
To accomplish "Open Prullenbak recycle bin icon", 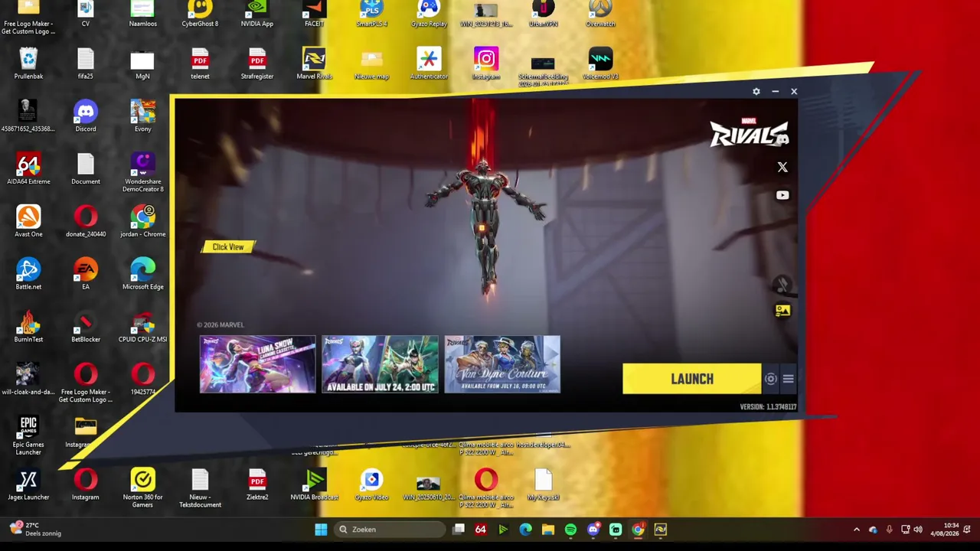I will point(28,64).
